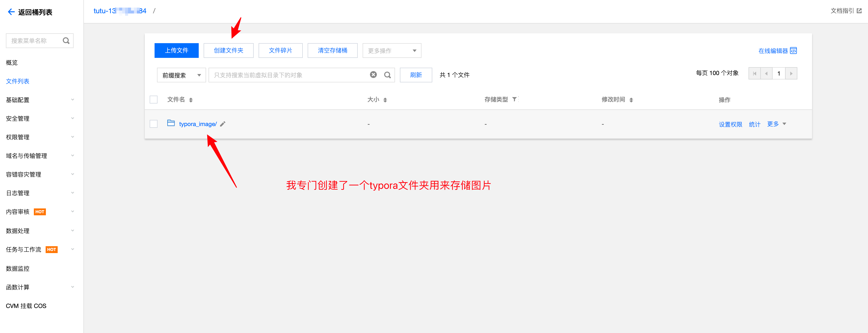The width and height of the screenshot is (868, 333).
Task: Open the 更多操作 dropdown
Action: [392, 51]
